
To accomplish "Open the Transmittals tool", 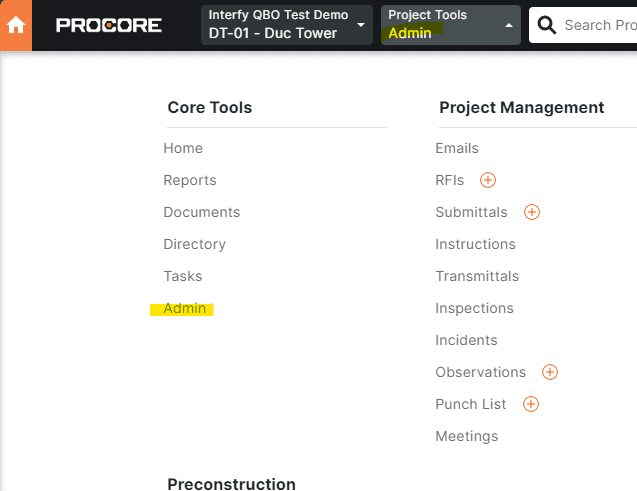I will 477,276.
